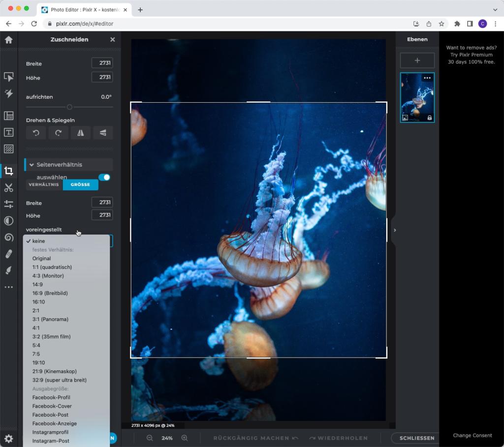504x447 pixels.
Task: Select the 1:1 (quadratisch) option
Action: [x=53, y=267]
